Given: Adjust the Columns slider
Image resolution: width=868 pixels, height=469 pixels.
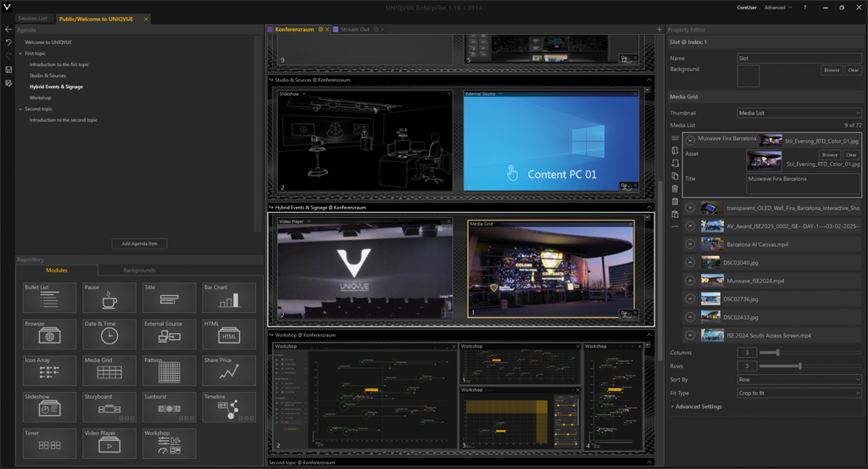Looking at the screenshot, I should 776,353.
